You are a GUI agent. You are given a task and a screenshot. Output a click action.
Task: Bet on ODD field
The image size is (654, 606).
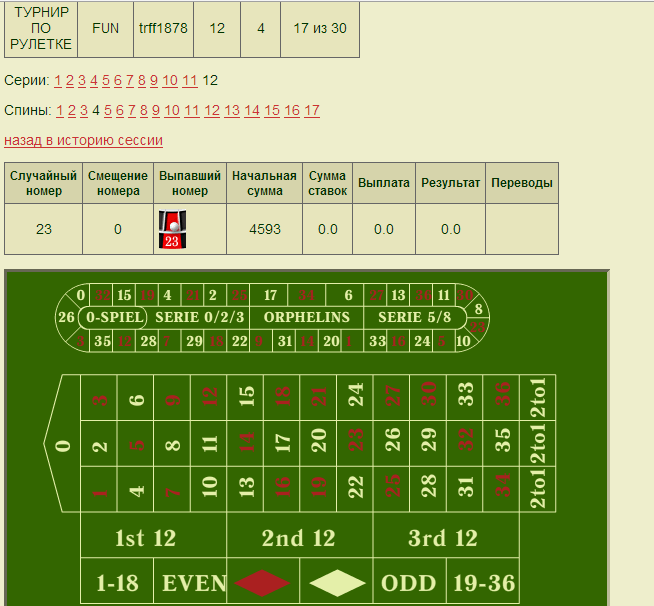408,582
